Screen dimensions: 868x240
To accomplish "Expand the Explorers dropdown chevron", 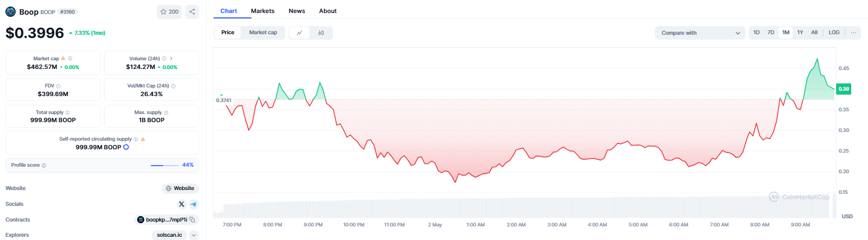I will (x=194, y=235).
